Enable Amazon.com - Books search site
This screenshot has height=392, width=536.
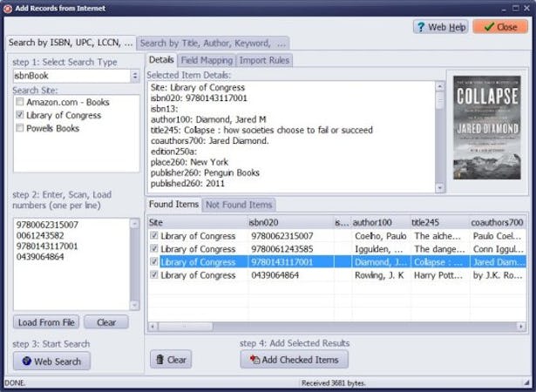20,102
